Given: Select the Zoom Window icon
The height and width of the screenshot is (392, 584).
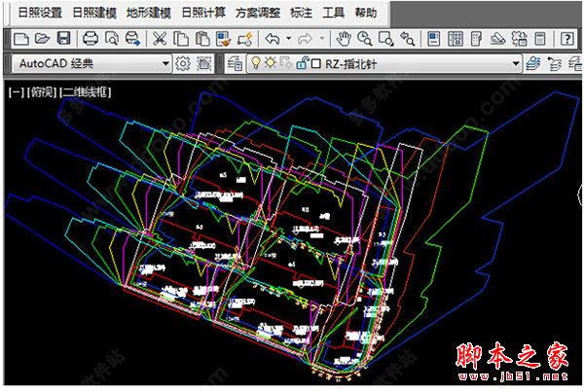Looking at the screenshot, I should pos(385,39).
